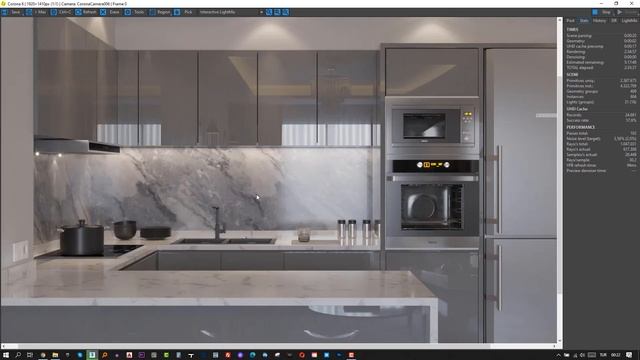Open the Interactive LightMix channel dropdown
This screenshot has height=360, width=640.
231,12
